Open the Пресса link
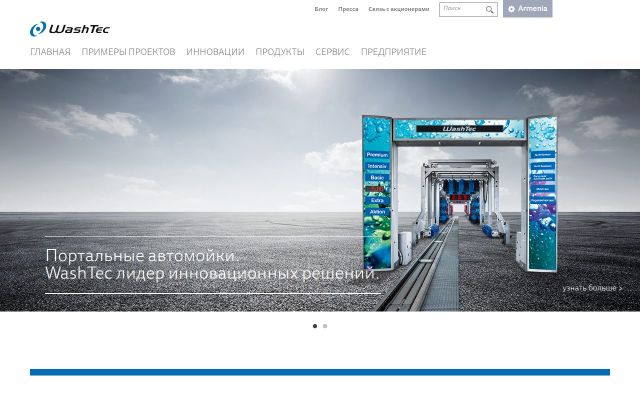The image size is (640, 400). pos(348,9)
